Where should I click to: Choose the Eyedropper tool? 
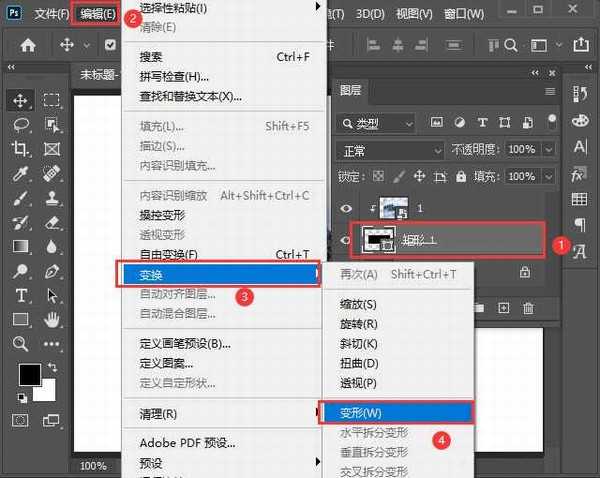tap(21, 173)
